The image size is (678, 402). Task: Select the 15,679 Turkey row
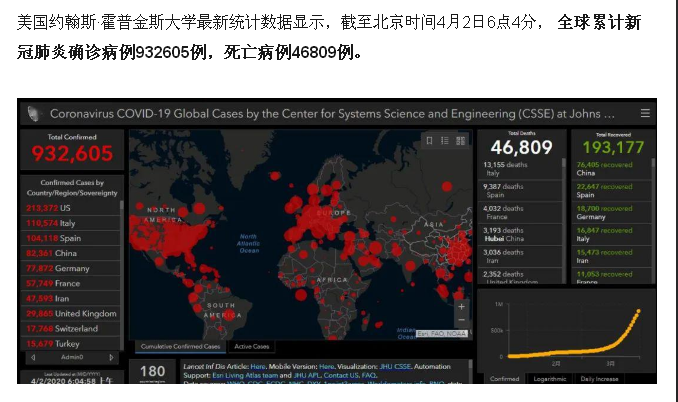pyautogui.click(x=70, y=344)
